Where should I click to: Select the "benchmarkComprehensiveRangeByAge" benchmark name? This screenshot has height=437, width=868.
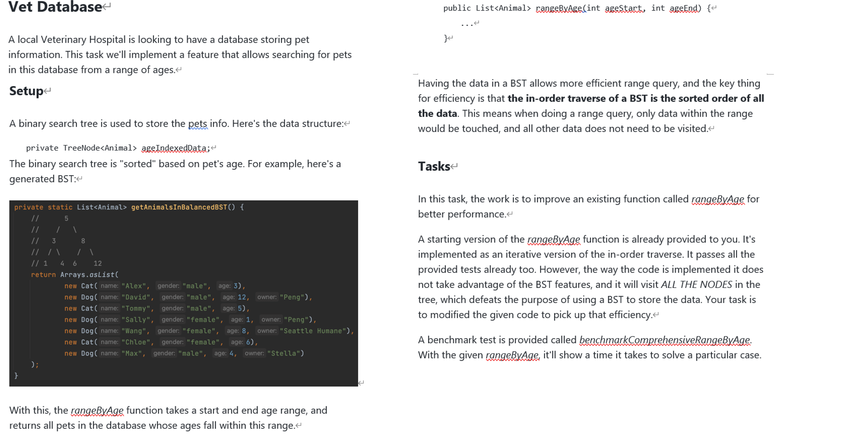[x=664, y=340]
